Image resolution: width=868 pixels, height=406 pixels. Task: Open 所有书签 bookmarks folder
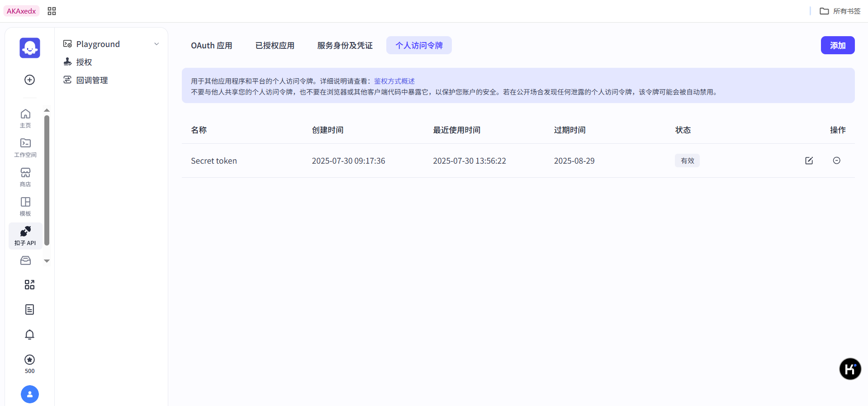(x=840, y=11)
